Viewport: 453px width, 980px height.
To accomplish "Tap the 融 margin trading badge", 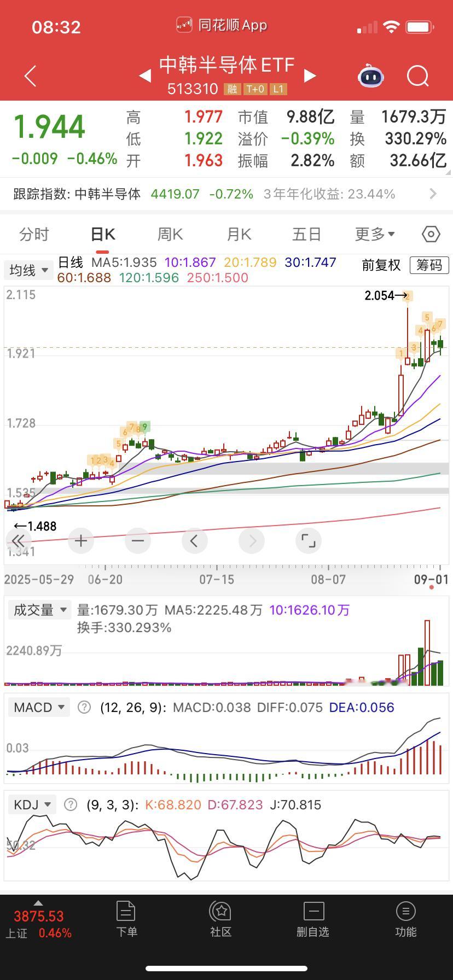I will click(232, 89).
